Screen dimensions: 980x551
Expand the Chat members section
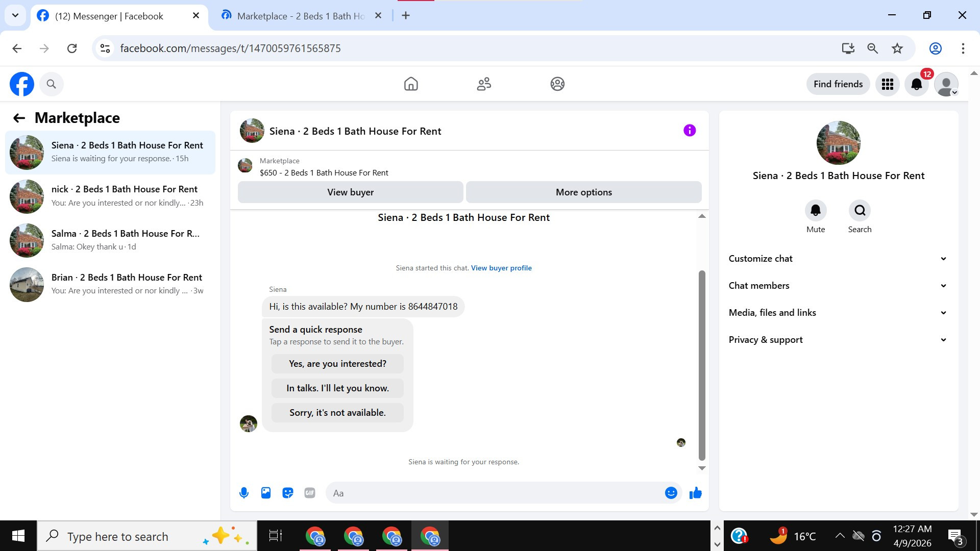click(838, 286)
